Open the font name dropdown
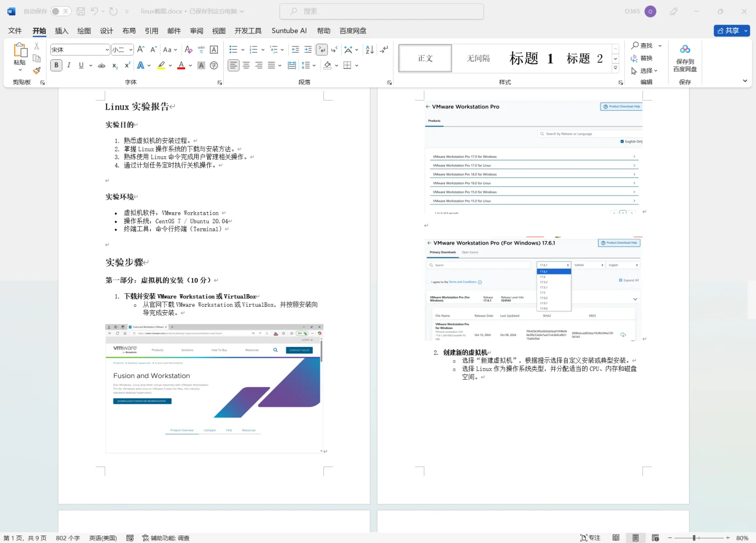Viewport: 756px width, 543px height. click(106, 49)
